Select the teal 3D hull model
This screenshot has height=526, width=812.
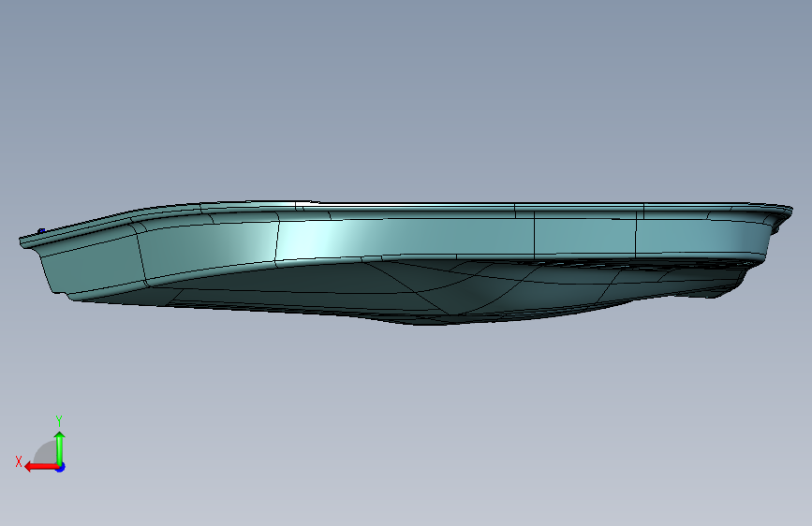406,263
